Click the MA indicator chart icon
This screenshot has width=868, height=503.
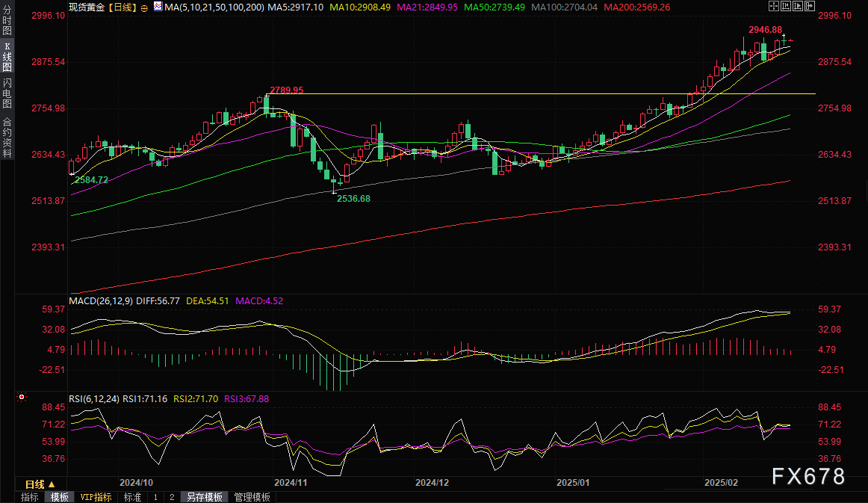tap(157, 7)
